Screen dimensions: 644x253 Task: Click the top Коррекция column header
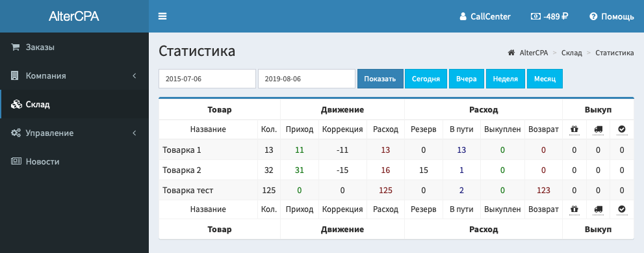(342, 129)
